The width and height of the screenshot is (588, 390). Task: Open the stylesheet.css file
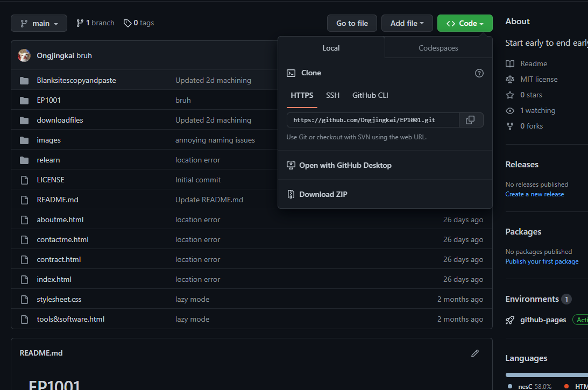[x=59, y=299]
